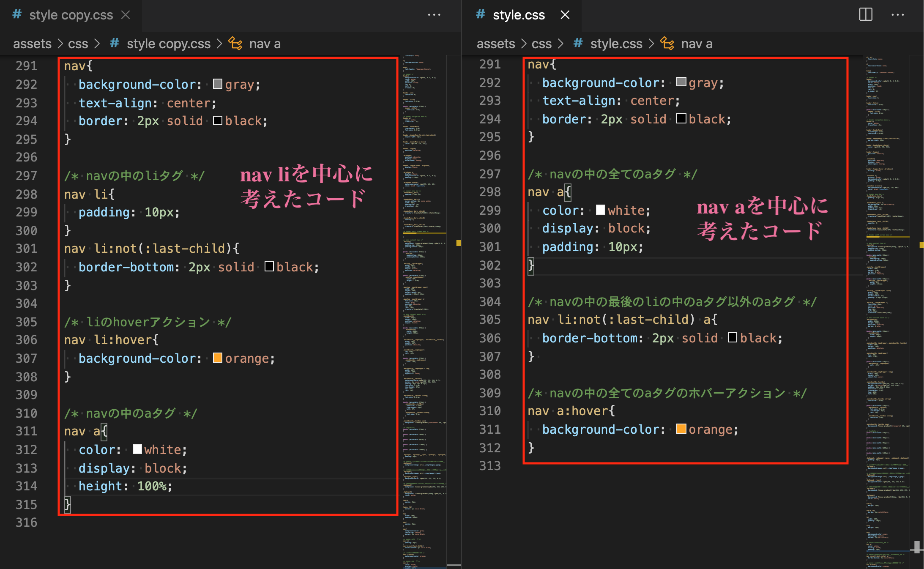Viewport: 924px width, 569px height.
Task: Open right editor's more actions menu
Action: point(897,15)
